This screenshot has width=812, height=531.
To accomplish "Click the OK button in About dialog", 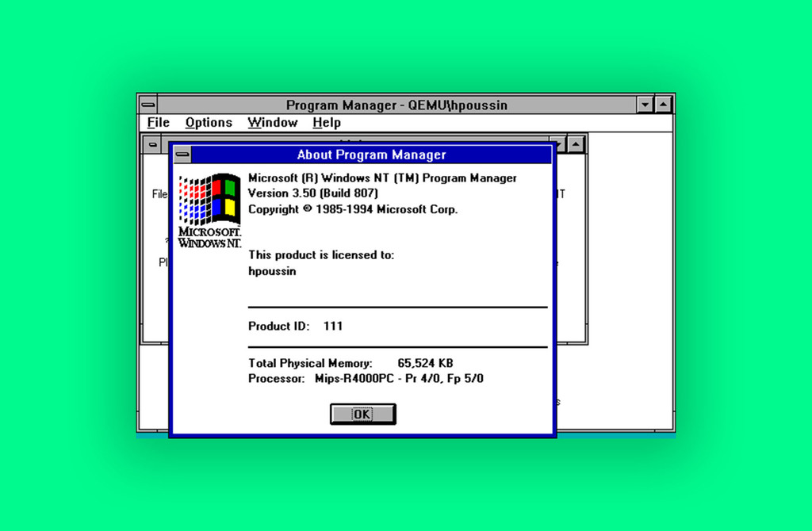I will pos(363,414).
